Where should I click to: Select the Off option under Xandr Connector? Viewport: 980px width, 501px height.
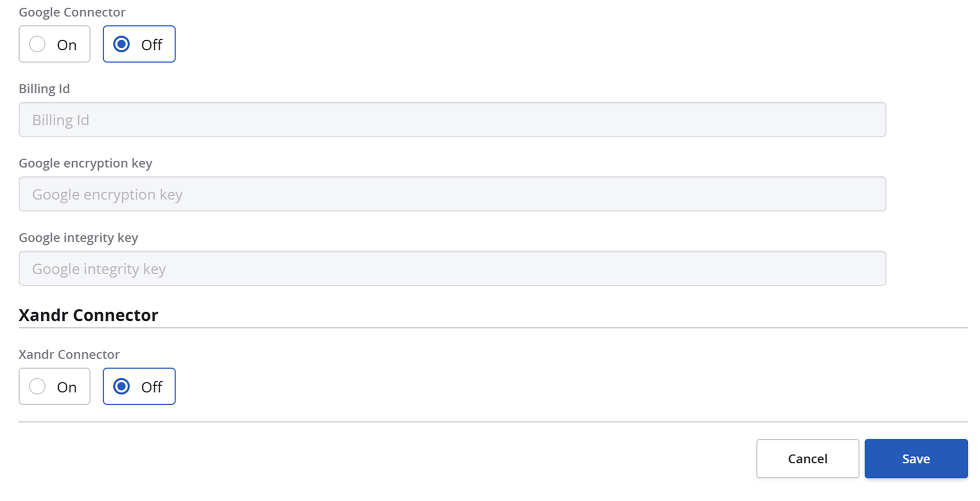coord(139,386)
